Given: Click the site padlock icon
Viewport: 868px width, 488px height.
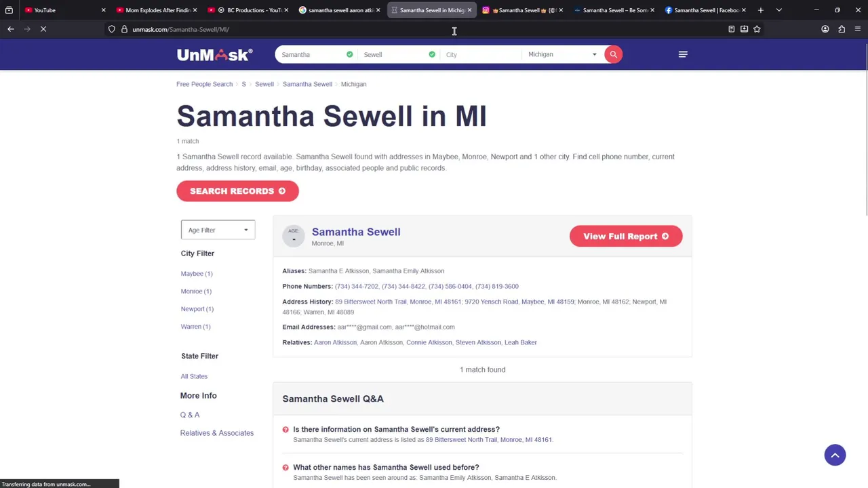Looking at the screenshot, I should pos(124,29).
